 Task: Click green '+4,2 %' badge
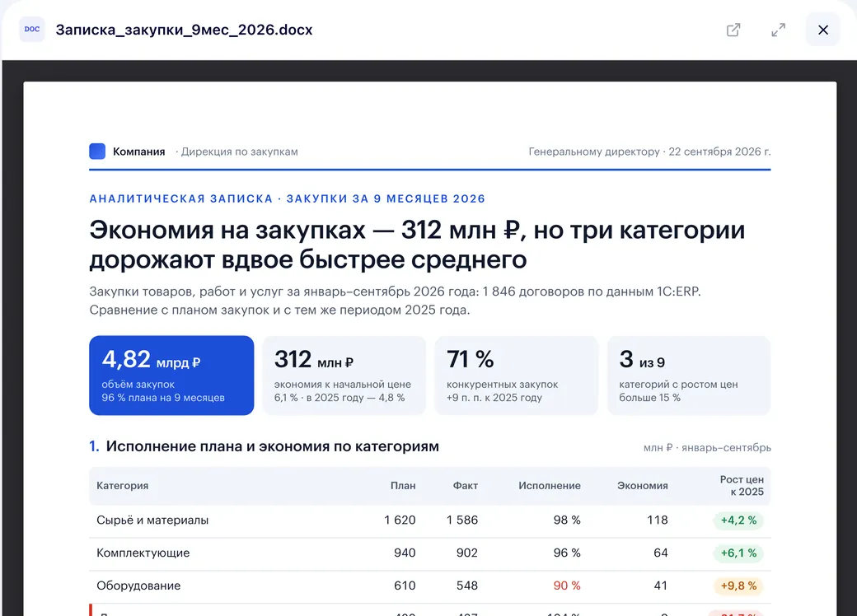coord(738,520)
